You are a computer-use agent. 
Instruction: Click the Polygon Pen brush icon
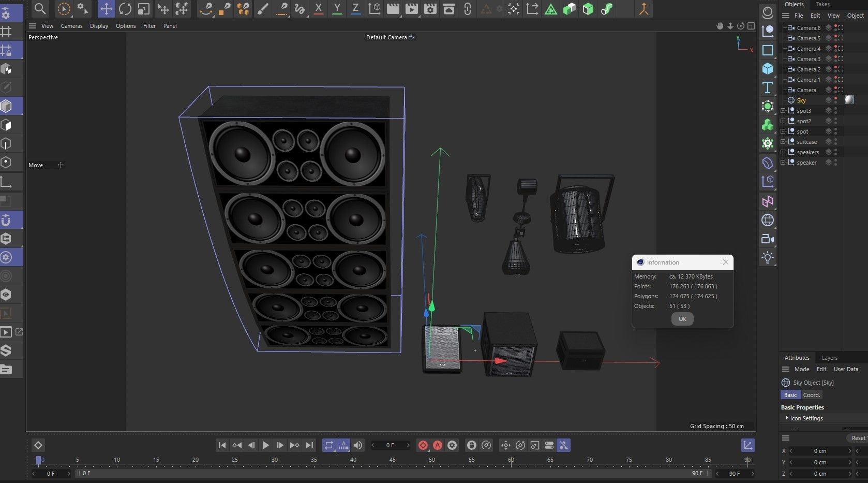click(263, 8)
